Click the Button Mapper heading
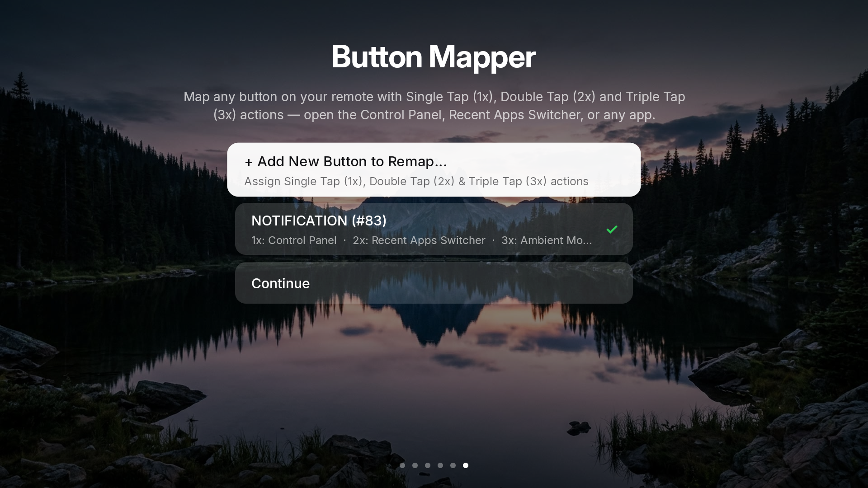868x488 pixels. tap(433, 57)
